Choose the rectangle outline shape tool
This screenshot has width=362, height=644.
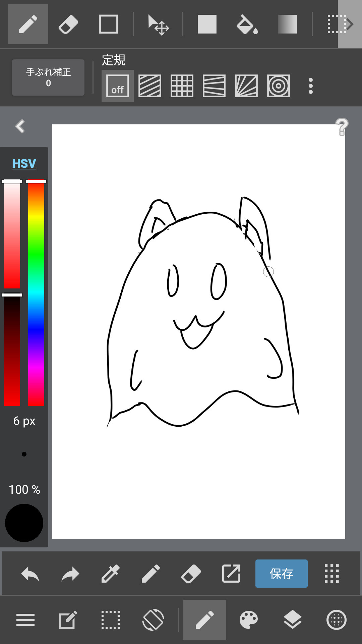(109, 24)
